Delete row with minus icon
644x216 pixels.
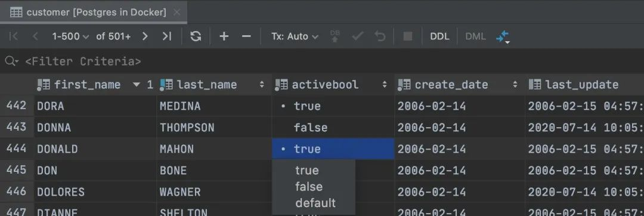246,36
